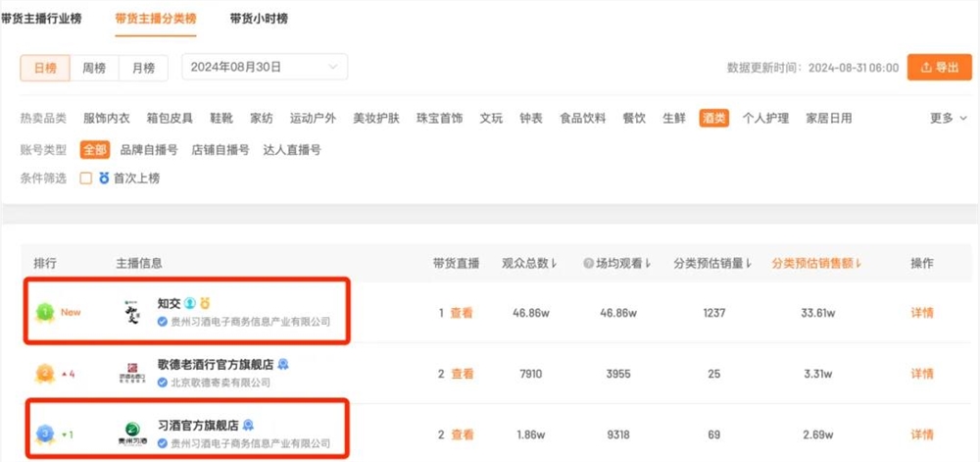Click the blue badge icon beside 知交
The height and width of the screenshot is (462, 980).
(190, 303)
